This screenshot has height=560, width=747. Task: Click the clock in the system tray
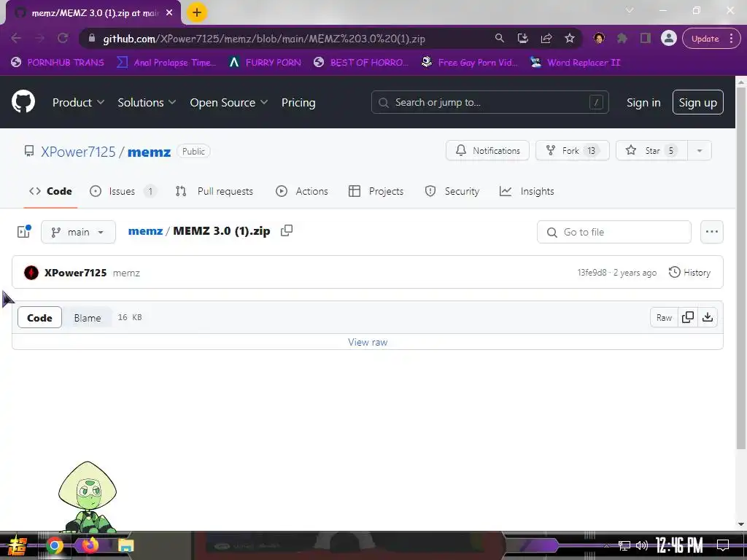[x=679, y=545]
